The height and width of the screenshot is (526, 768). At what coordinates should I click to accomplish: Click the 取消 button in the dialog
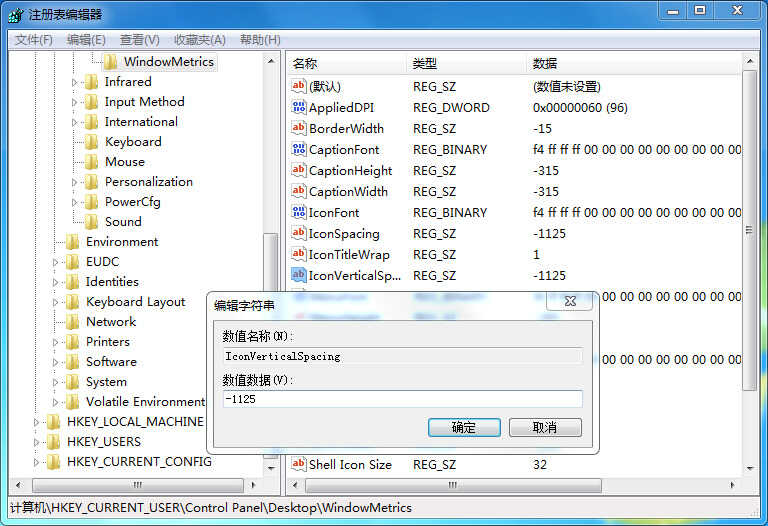[545, 427]
